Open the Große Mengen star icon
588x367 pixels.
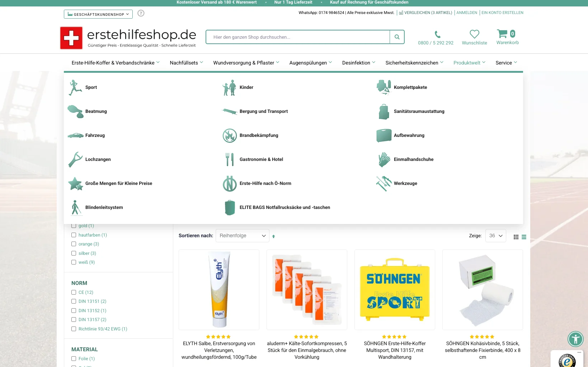click(75, 183)
